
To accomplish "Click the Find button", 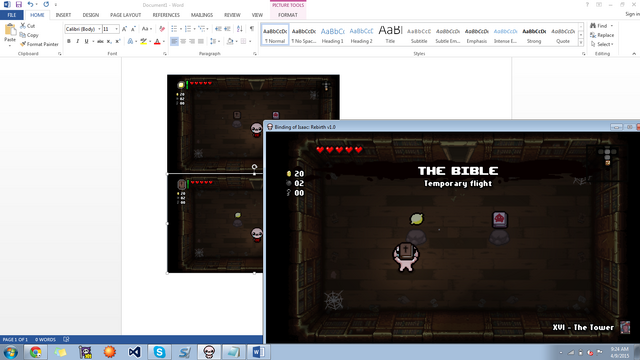I will click(600, 26).
